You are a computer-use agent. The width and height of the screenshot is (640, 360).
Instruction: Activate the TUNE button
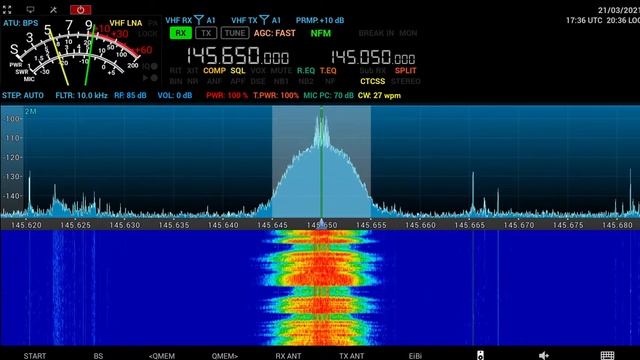(235, 33)
